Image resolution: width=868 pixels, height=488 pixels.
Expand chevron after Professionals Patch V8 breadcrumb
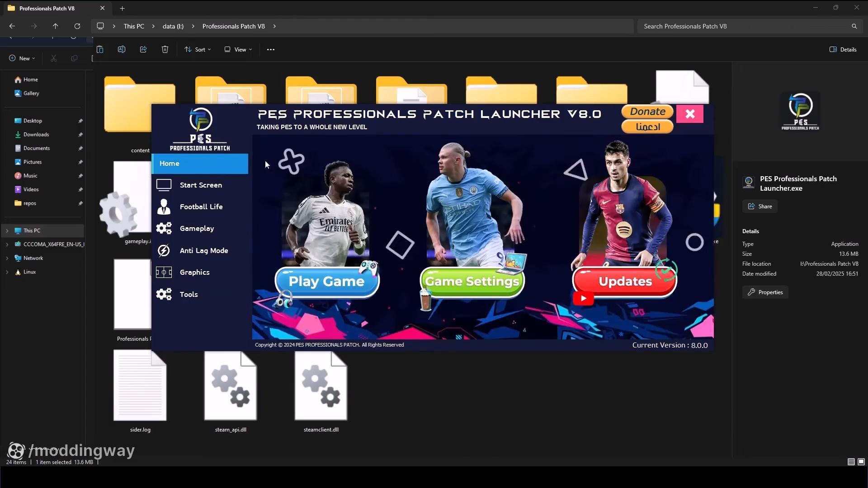(274, 26)
